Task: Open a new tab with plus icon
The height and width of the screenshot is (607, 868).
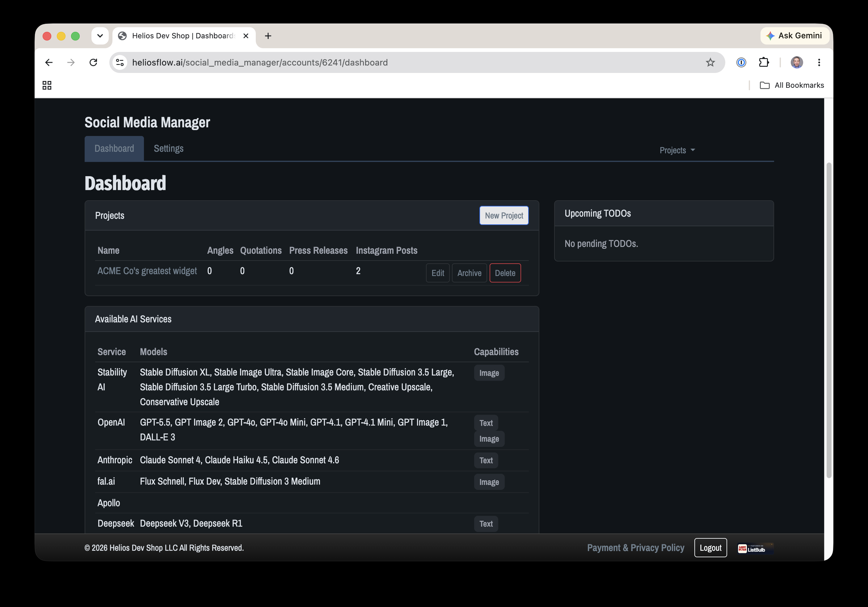Action: coord(268,36)
